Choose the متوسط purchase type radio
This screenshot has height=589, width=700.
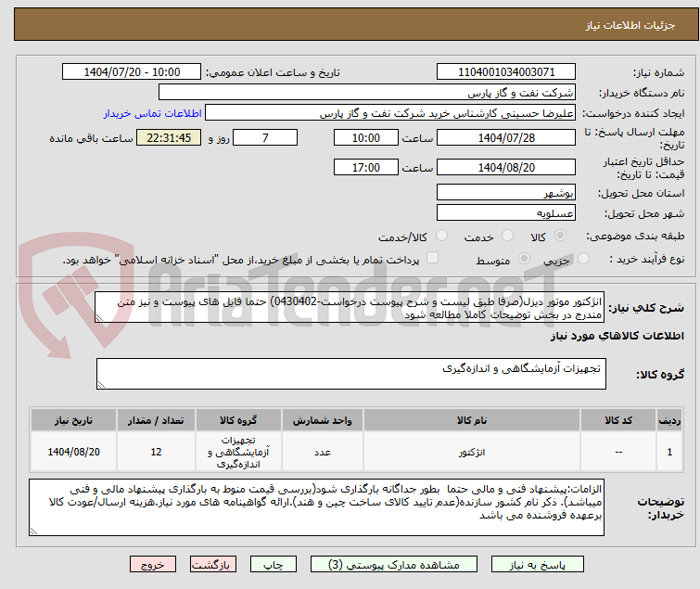(x=524, y=259)
